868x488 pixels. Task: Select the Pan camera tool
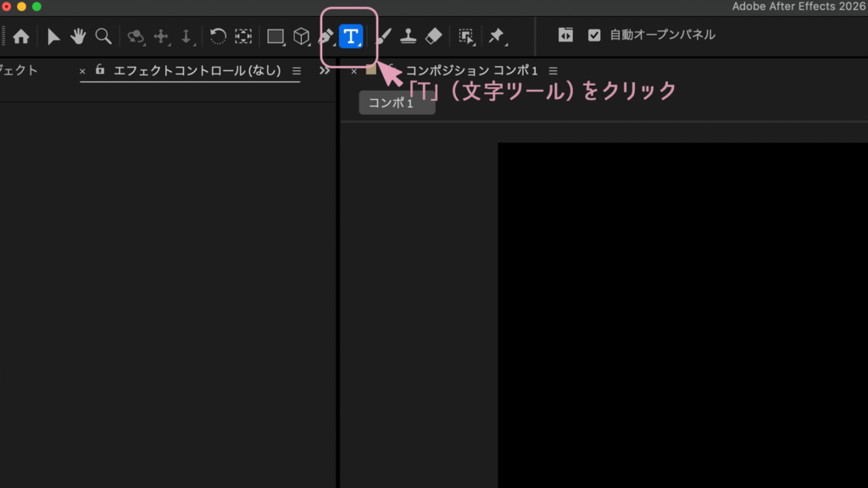[x=161, y=36]
